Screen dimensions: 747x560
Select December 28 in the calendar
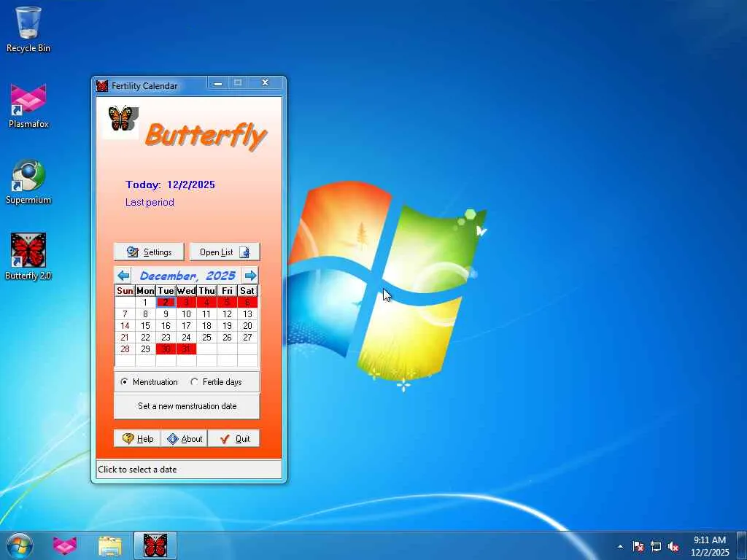pos(125,349)
